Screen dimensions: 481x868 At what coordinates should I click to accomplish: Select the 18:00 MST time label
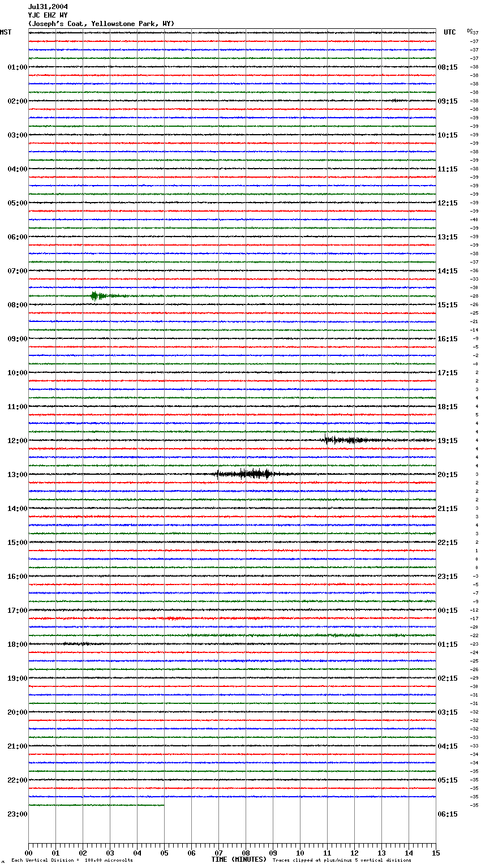click(18, 644)
